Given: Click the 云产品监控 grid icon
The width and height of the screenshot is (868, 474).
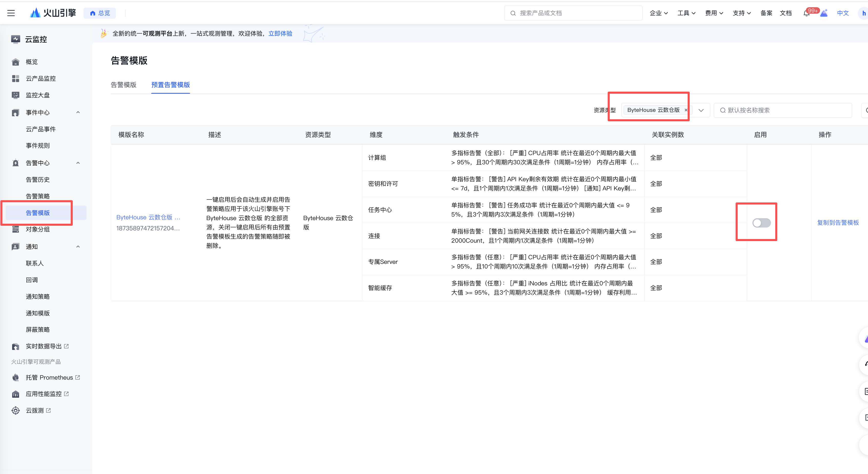Looking at the screenshot, I should coord(15,78).
